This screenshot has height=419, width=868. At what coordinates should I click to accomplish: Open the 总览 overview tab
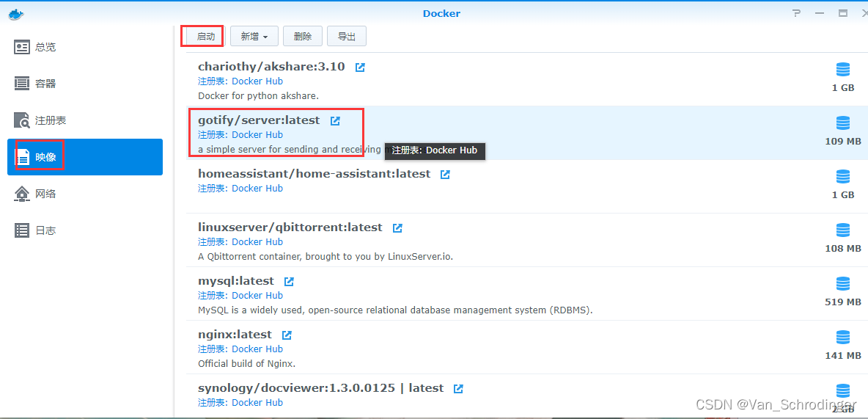85,47
